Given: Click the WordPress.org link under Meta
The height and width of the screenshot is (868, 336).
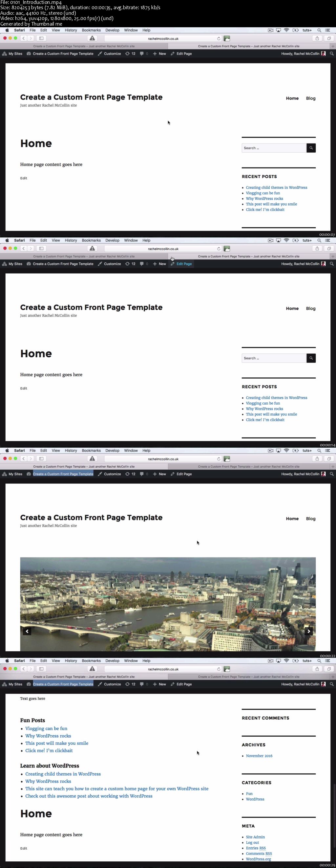Looking at the screenshot, I should point(258,859).
